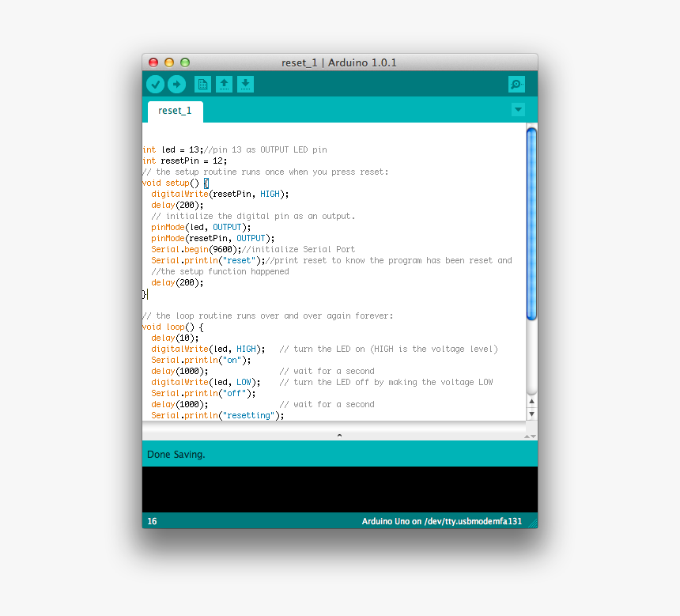The height and width of the screenshot is (616, 680).
Task: Click the green zoom window button
Action: (184, 62)
